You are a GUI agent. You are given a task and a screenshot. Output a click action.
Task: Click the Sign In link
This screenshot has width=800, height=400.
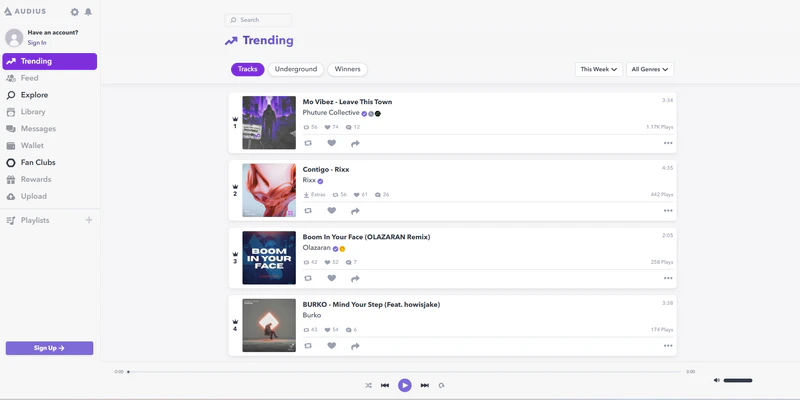37,43
